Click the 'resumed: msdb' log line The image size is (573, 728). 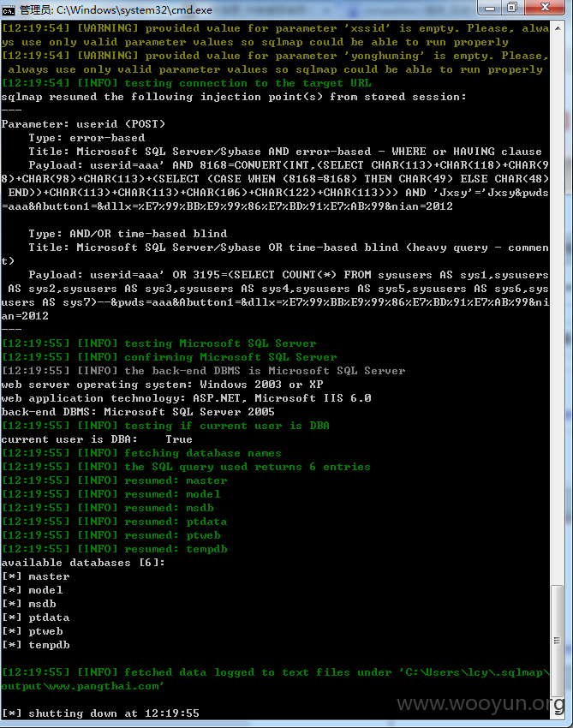click(108, 508)
